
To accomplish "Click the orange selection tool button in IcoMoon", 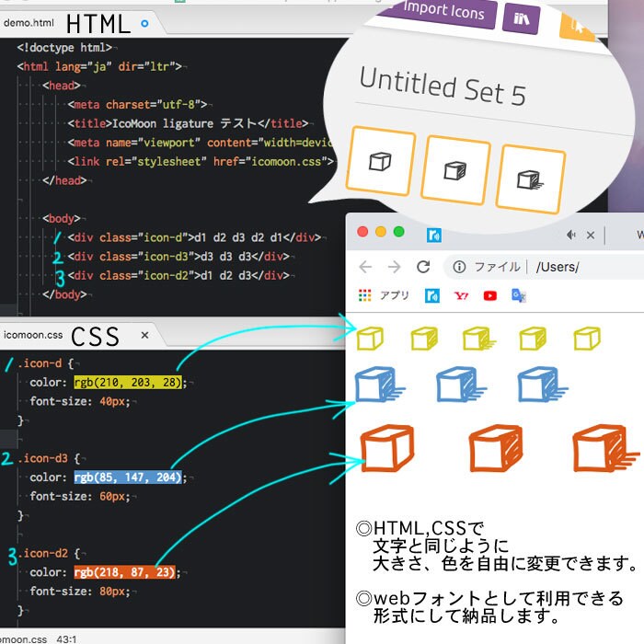I will pyautogui.click(x=577, y=26).
